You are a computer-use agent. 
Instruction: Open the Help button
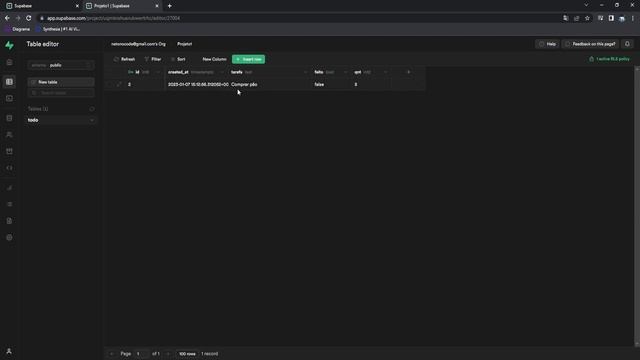[547, 44]
